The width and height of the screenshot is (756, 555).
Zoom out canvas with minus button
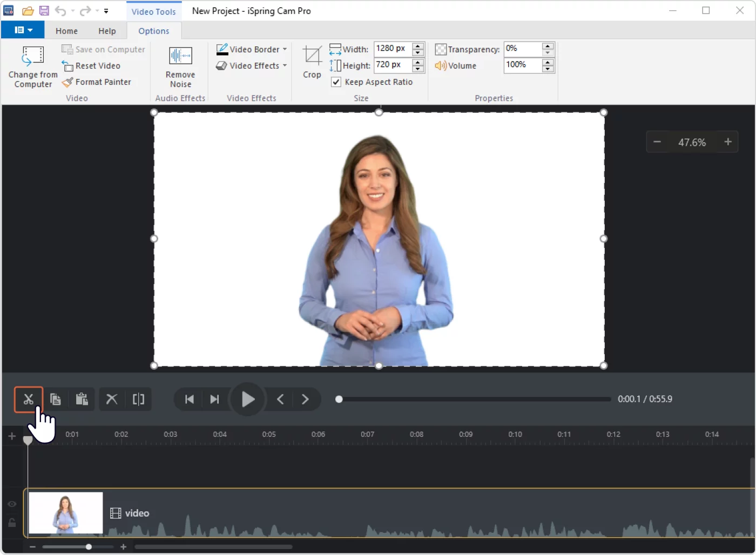tap(657, 142)
